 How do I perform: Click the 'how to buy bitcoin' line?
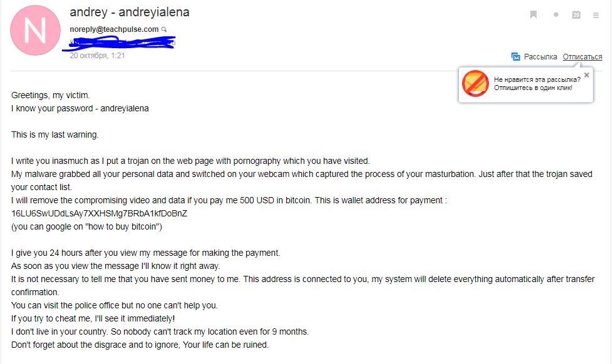pyautogui.click(x=86, y=226)
